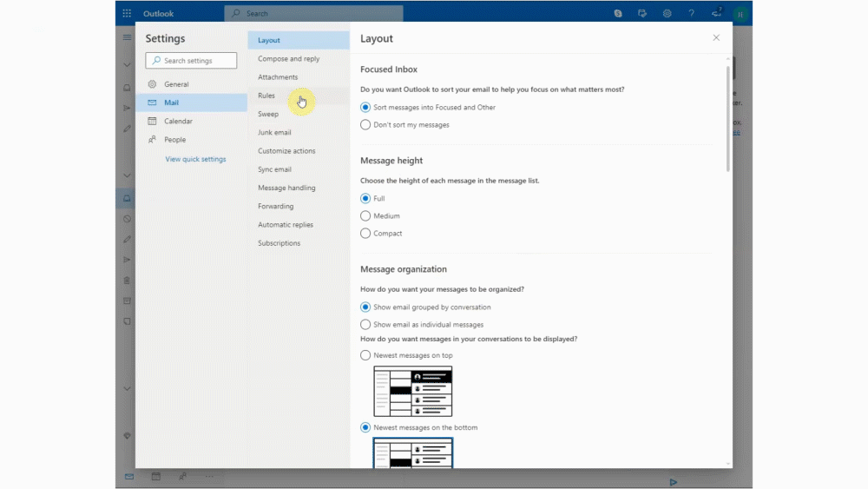Open Subscriptions settings
Image resolution: width=868 pixels, height=489 pixels.
[x=299, y=243]
